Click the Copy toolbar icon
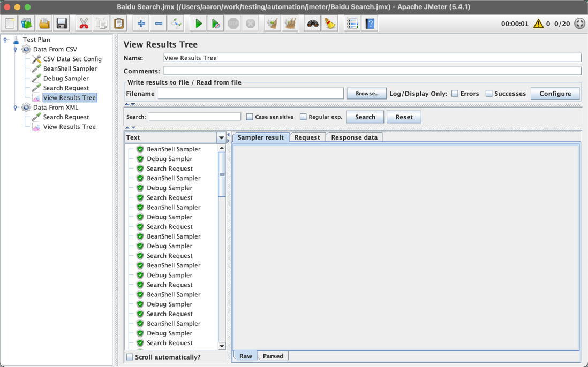The height and width of the screenshot is (367, 588). (x=101, y=24)
